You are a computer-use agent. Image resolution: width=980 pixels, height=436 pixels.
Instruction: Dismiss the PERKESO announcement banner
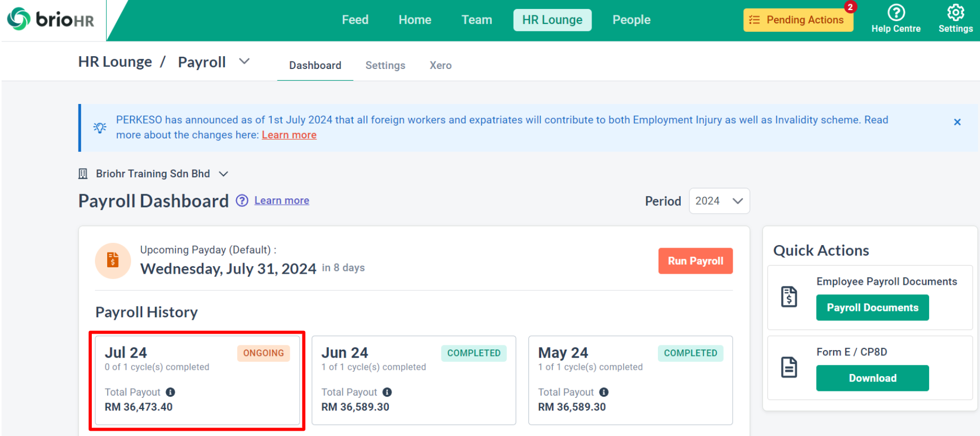[x=957, y=122]
